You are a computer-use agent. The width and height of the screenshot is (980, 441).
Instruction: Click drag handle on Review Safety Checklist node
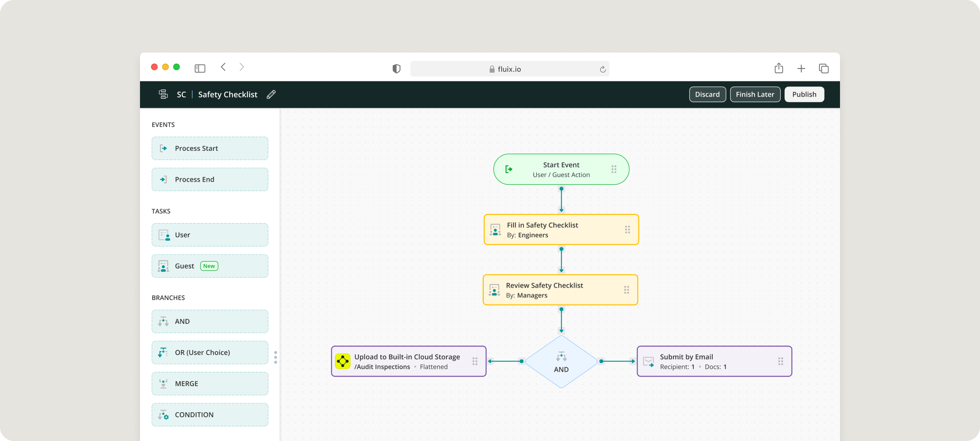(x=626, y=290)
